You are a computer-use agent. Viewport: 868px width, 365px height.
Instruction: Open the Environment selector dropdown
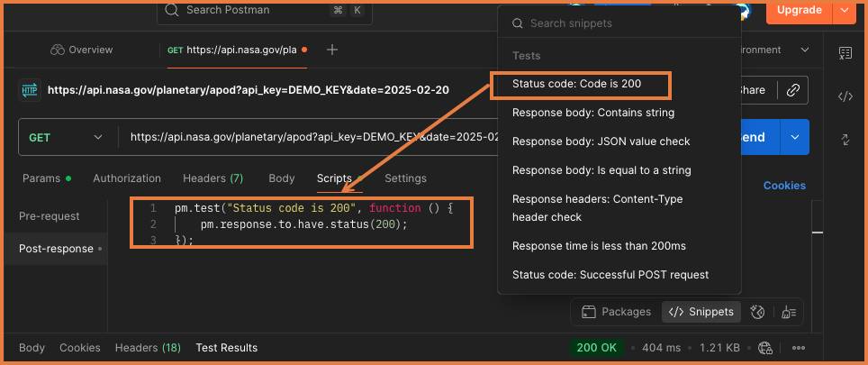pyautogui.click(x=804, y=50)
